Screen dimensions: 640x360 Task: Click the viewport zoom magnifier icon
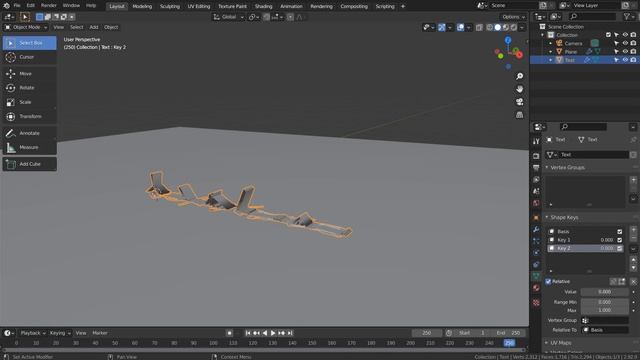(x=519, y=76)
